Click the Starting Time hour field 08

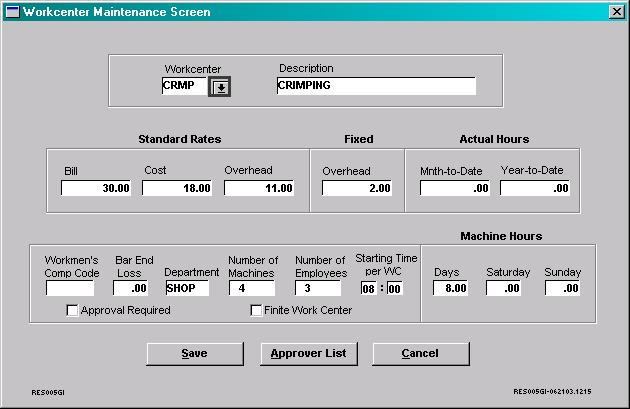coord(369,288)
